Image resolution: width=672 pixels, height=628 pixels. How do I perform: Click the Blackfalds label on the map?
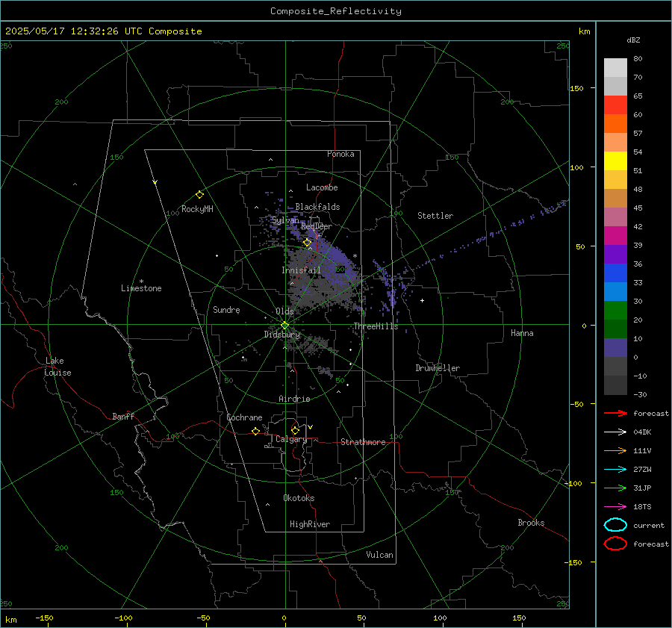click(317, 207)
